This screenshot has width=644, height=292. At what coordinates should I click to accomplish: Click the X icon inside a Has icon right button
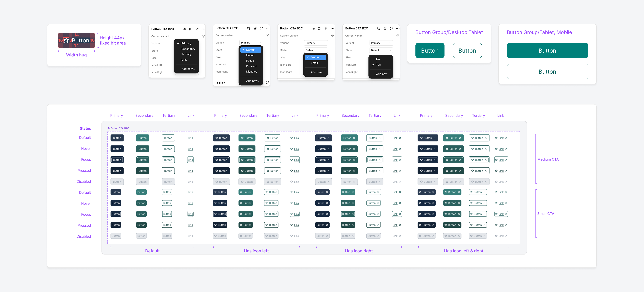click(328, 138)
